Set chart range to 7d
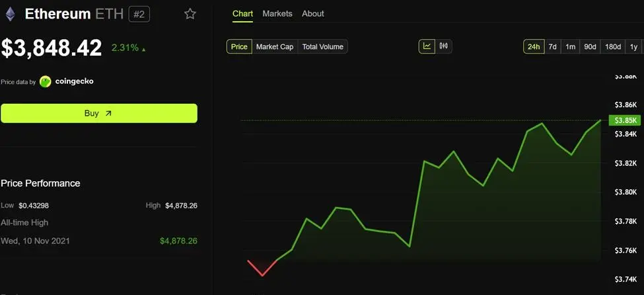 pos(552,46)
